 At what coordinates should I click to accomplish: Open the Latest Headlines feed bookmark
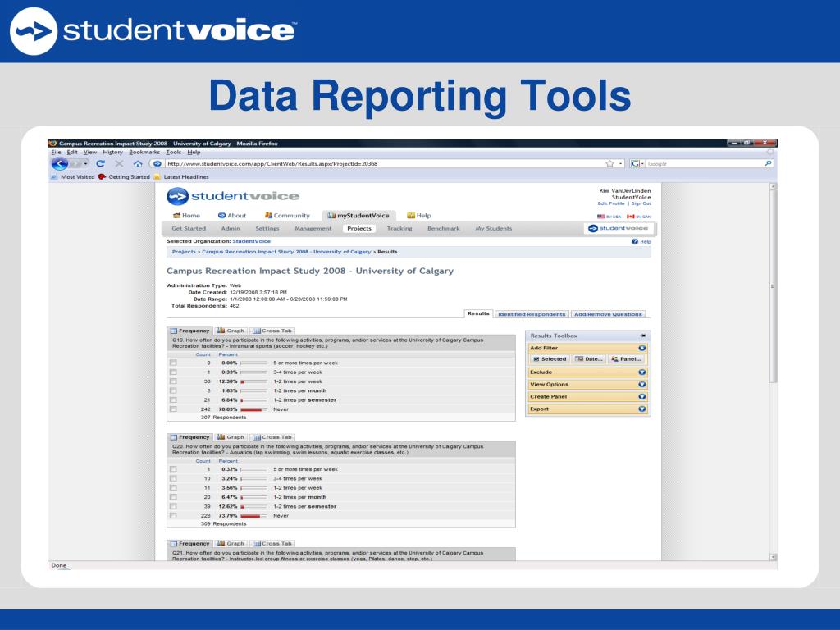[181, 177]
